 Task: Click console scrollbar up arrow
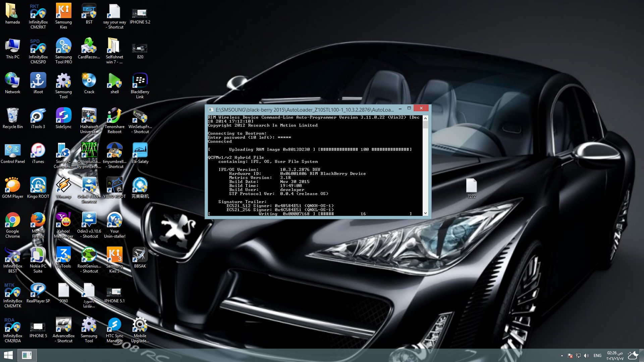425,118
